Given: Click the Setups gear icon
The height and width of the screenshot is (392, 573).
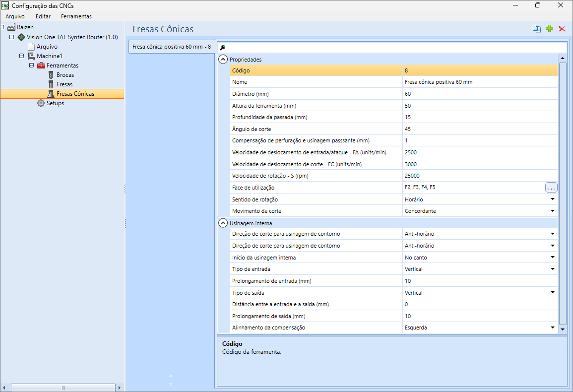Looking at the screenshot, I should [x=41, y=104].
